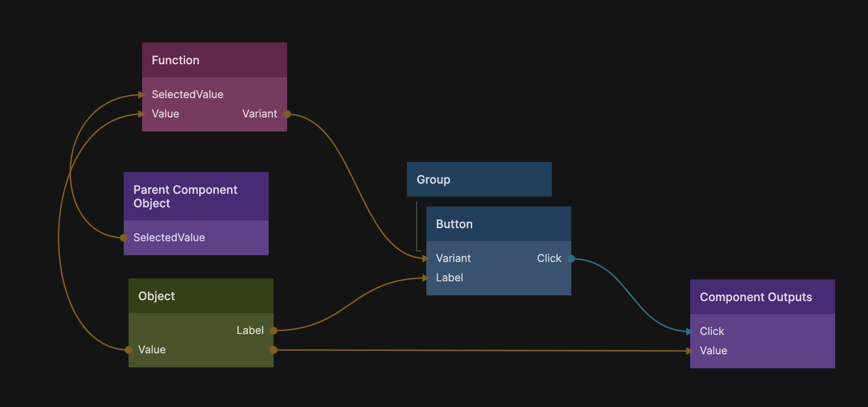Click the SelectedValue row in Parent Component Object

point(196,238)
